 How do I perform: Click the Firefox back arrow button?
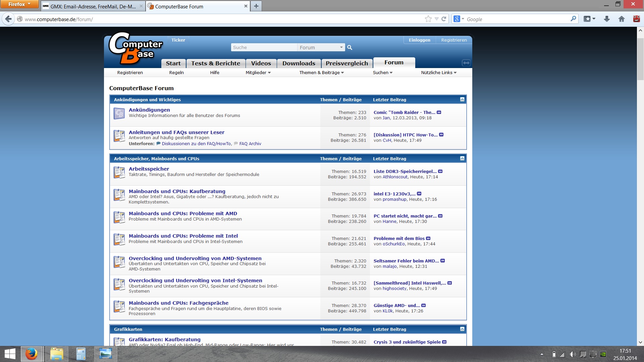coord(8,19)
